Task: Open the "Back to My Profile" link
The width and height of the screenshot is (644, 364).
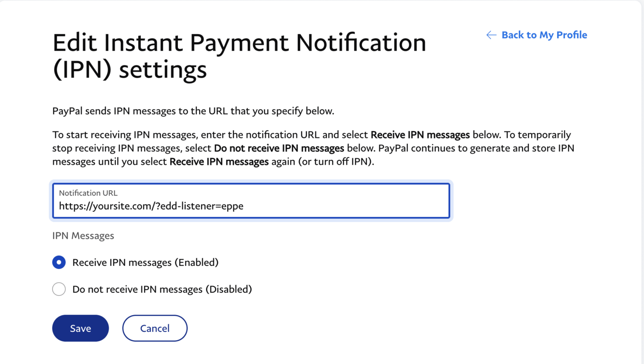Action: [544, 35]
